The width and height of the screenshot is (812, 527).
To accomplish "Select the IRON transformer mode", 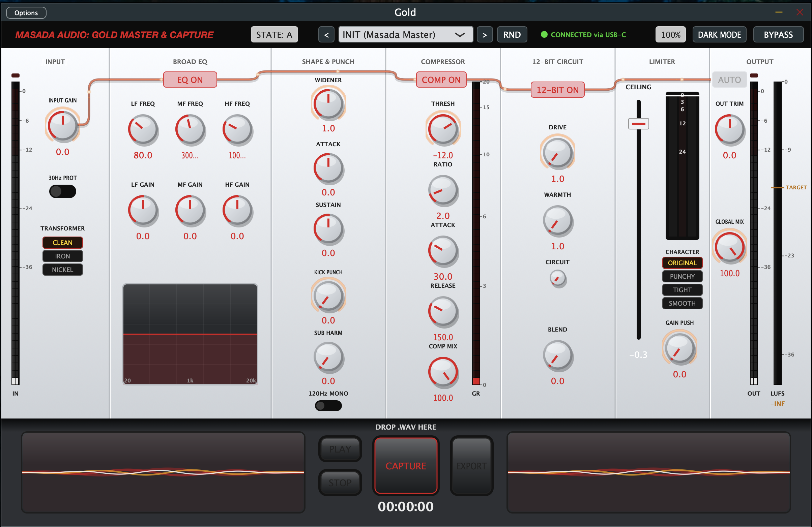I will point(62,256).
